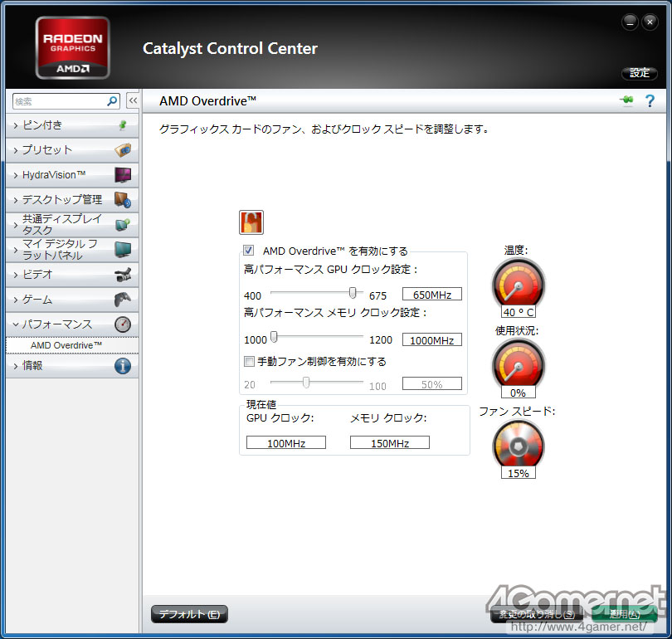Click the current memory clock 150MHz box
672x639 pixels.
click(x=390, y=442)
